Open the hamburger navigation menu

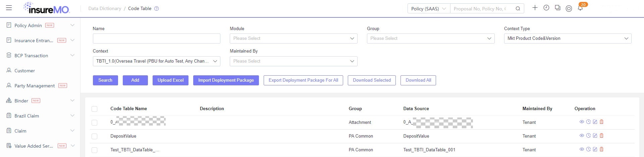point(9,8)
